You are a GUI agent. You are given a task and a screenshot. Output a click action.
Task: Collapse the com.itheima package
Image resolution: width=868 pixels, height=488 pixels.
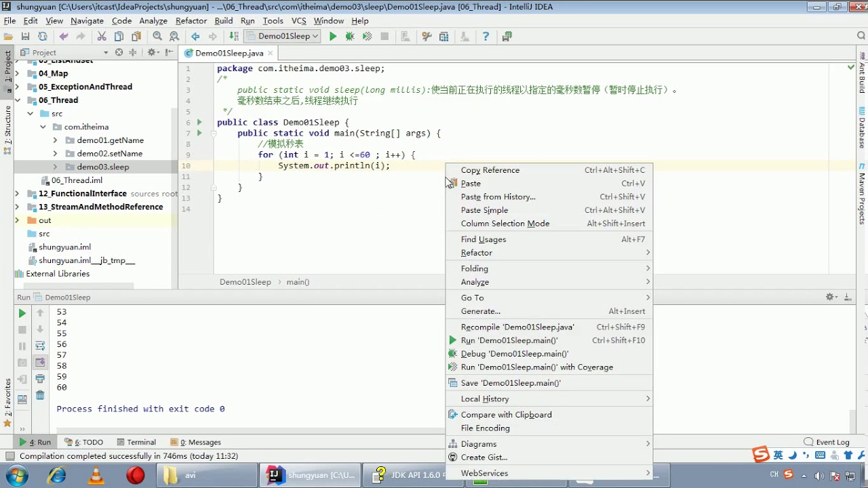pos(43,127)
